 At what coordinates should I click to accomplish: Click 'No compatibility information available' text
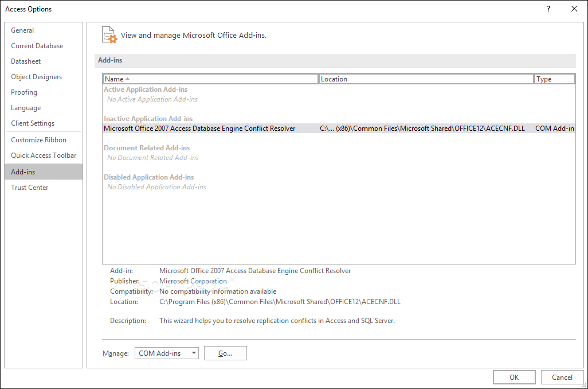pyautogui.click(x=218, y=291)
